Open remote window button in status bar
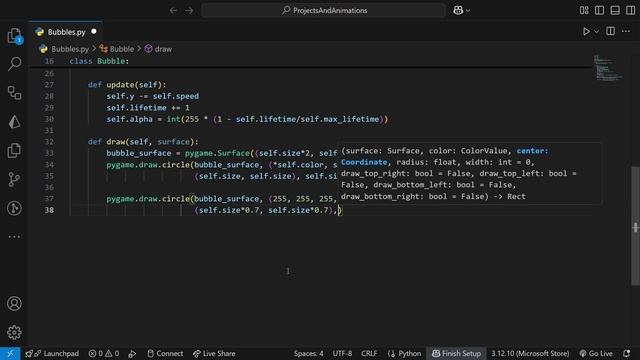 pos(10,353)
